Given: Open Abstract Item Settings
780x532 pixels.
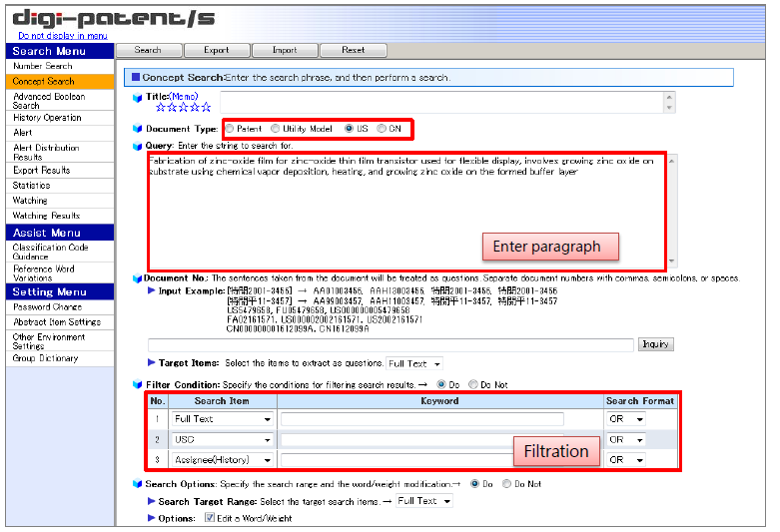Looking at the screenshot, I should pyautogui.click(x=60, y=322).
